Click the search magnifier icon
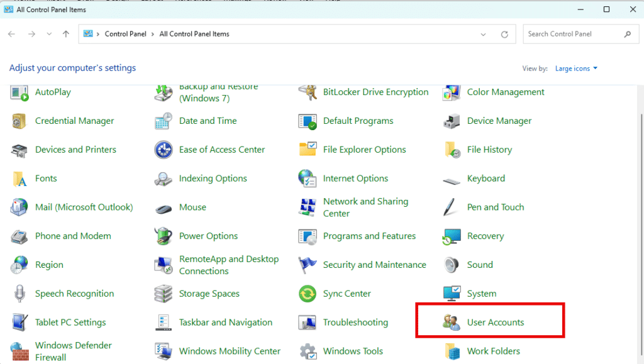 pos(628,35)
